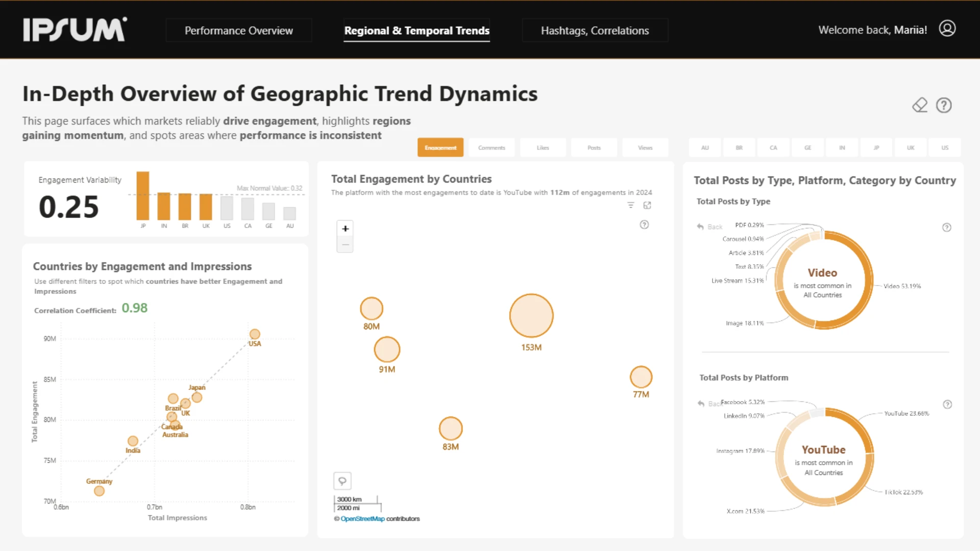The width and height of the screenshot is (980, 551).
Task: Click the 153M engagement bubble on the map
Action: 531,316
